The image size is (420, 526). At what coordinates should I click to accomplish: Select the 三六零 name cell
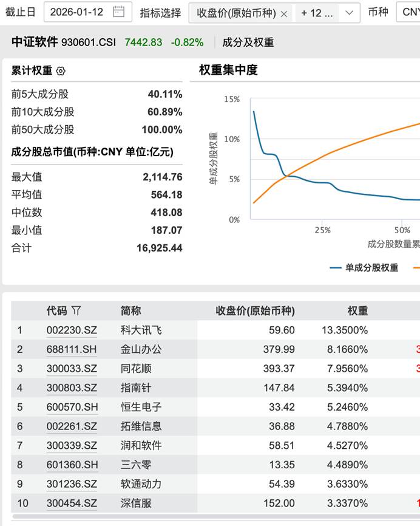click(x=136, y=465)
